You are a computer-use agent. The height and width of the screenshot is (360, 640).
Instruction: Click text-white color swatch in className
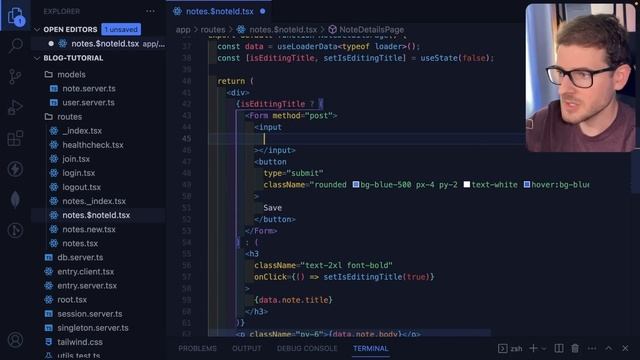click(467, 184)
